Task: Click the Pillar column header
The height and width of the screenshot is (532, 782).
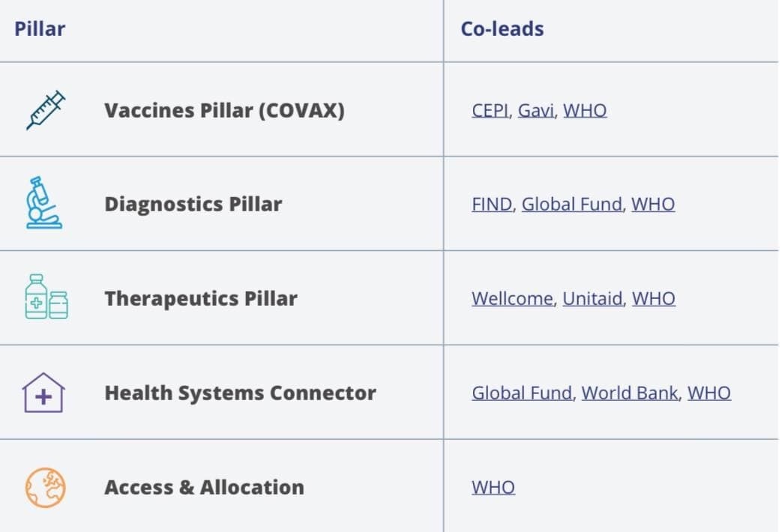Action: [40, 29]
